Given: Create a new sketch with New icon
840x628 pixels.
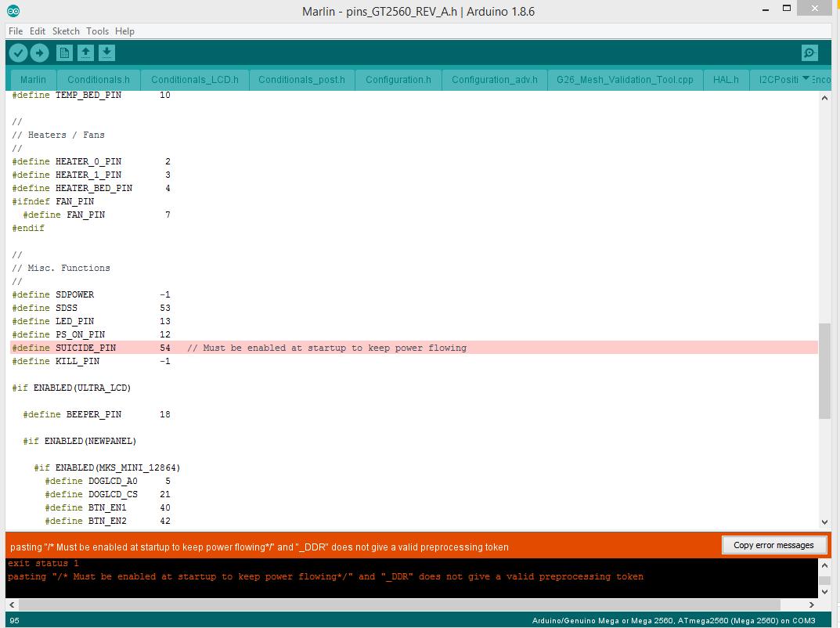Looking at the screenshot, I should 64,52.
